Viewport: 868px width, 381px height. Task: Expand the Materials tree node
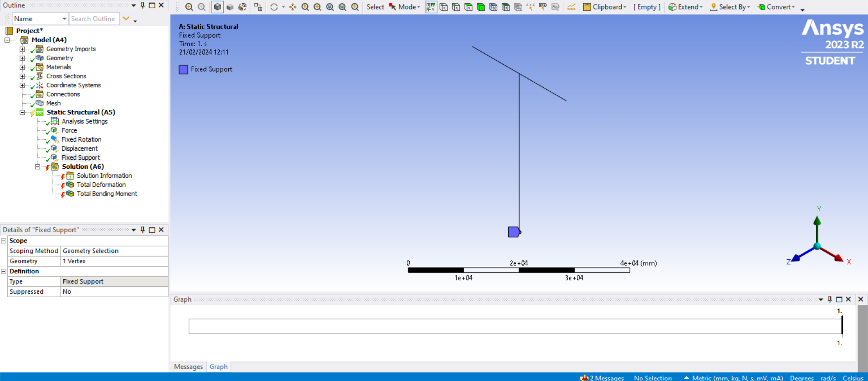pos(22,67)
